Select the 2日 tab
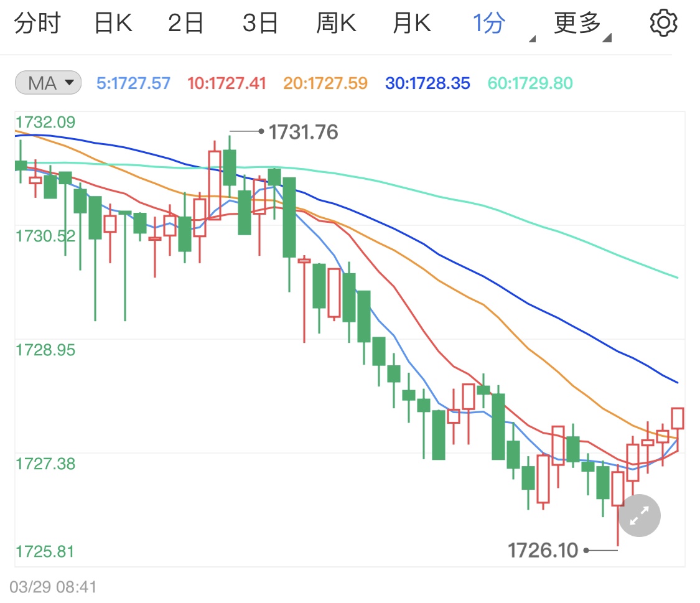 coord(185,23)
